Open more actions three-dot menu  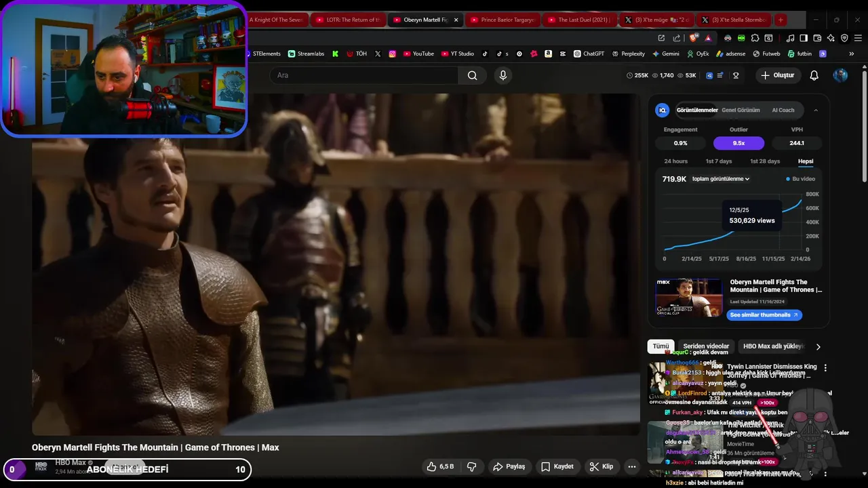tap(632, 466)
